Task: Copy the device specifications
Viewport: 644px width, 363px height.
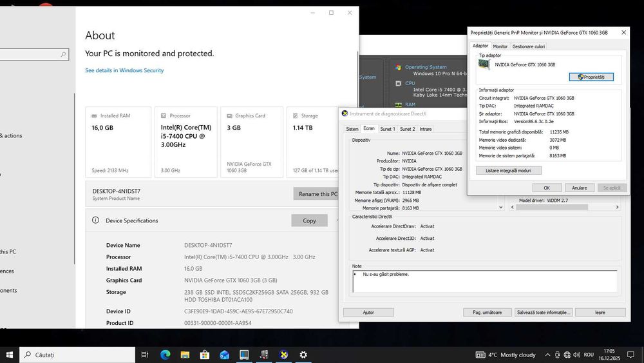Action: (x=309, y=221)
